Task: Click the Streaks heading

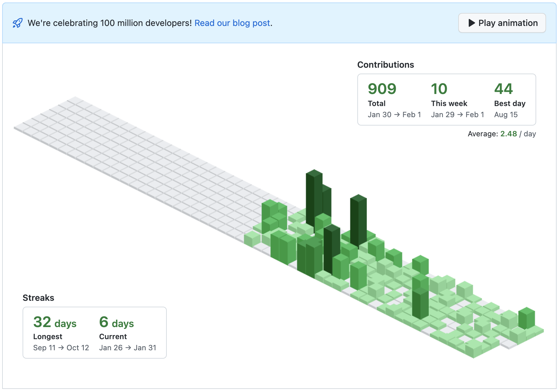Action: click(38, 298)
